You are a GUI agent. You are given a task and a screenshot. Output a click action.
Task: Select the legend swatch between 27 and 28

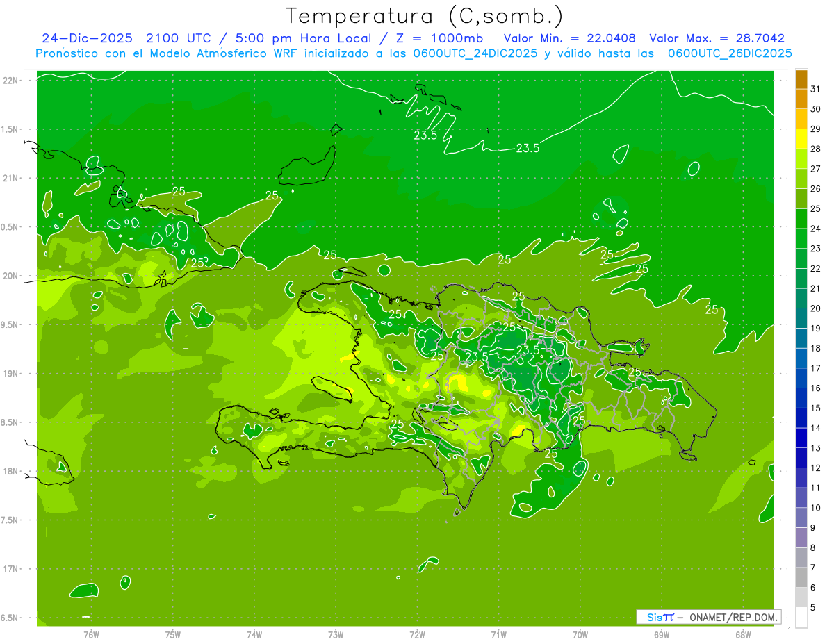[801, 158]
